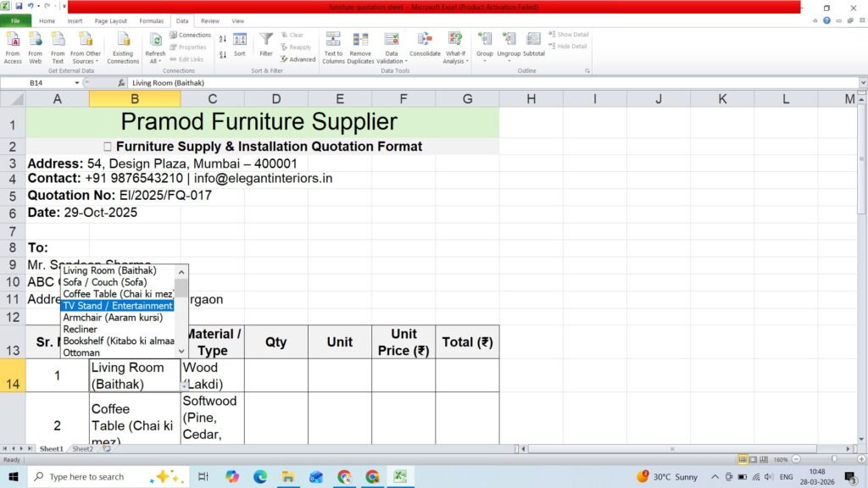Viewport: 868px width, 488px height.
Task: Open Windows Start menu
Action: pos(14,476)
